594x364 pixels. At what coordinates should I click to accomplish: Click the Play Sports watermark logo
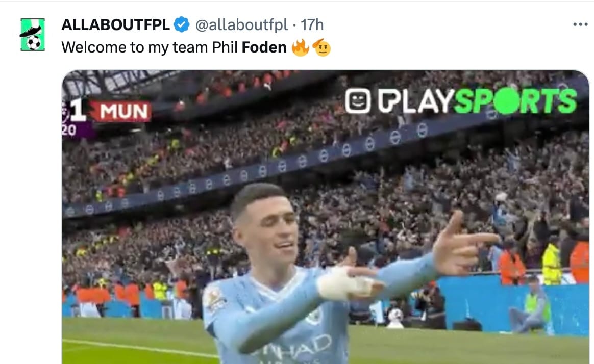[461, 101]
